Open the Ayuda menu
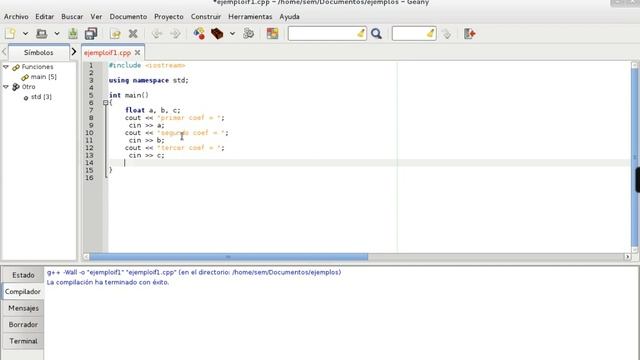Viewport: 640px width, 360px height. [x=289, y=17]
